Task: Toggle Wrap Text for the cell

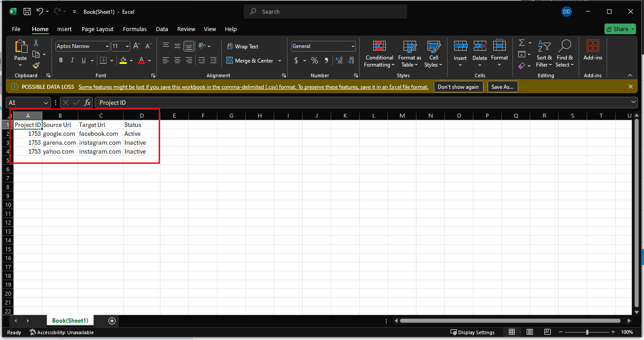Action: point(243,46)
